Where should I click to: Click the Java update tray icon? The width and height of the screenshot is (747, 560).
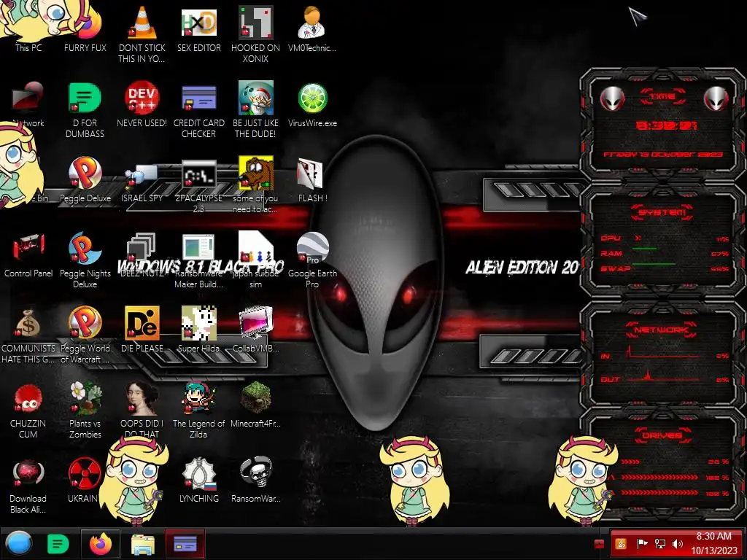click(621, 544)
